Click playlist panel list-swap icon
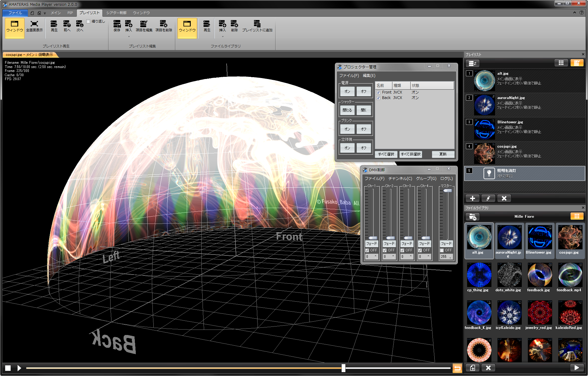This screenshot has width=588, height=376. [472, 63]
